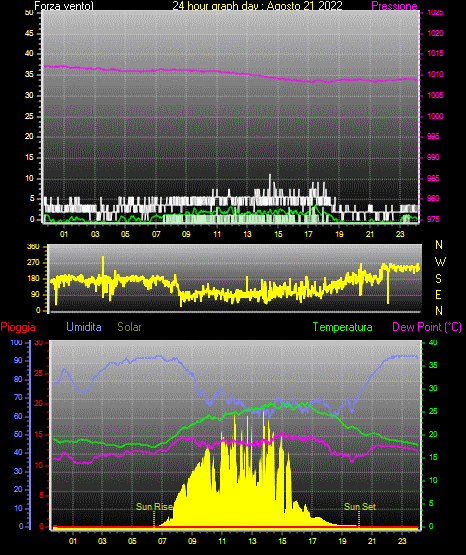The image size is (466, 555).
Task: Click the 25 value on wind speed axis
Action: coord(29,116)
